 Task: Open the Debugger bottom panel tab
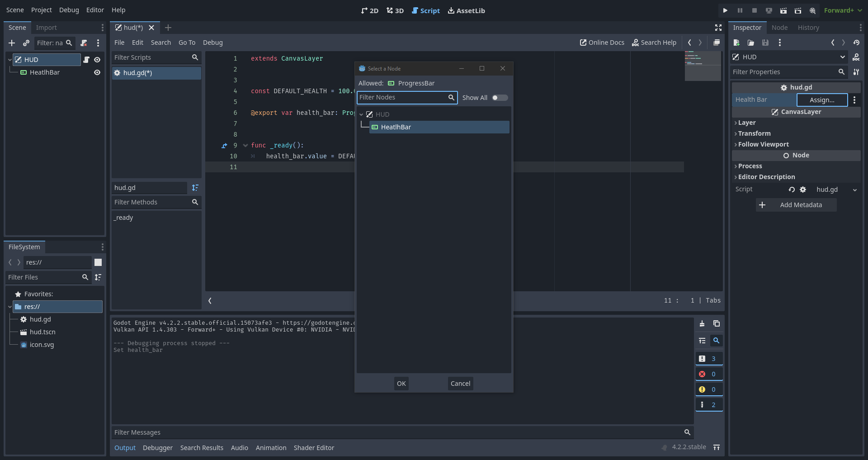[x=158, y=448]
